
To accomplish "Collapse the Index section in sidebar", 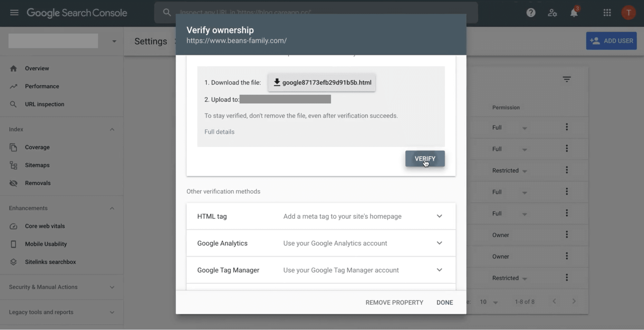I will 112,129.
